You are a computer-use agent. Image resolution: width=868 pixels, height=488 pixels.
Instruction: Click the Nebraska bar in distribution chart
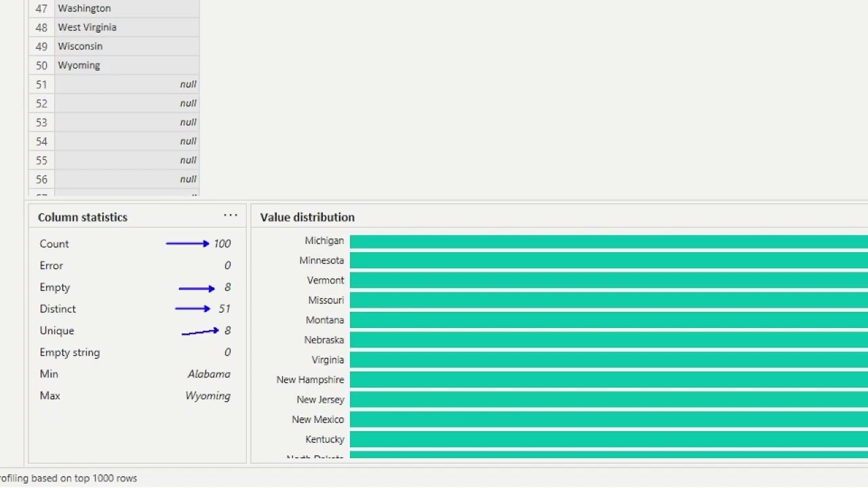tap(609, 340)
